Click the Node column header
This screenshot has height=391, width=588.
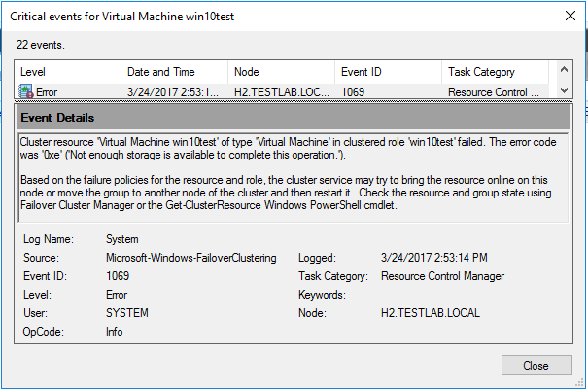(x=281, y=72)
